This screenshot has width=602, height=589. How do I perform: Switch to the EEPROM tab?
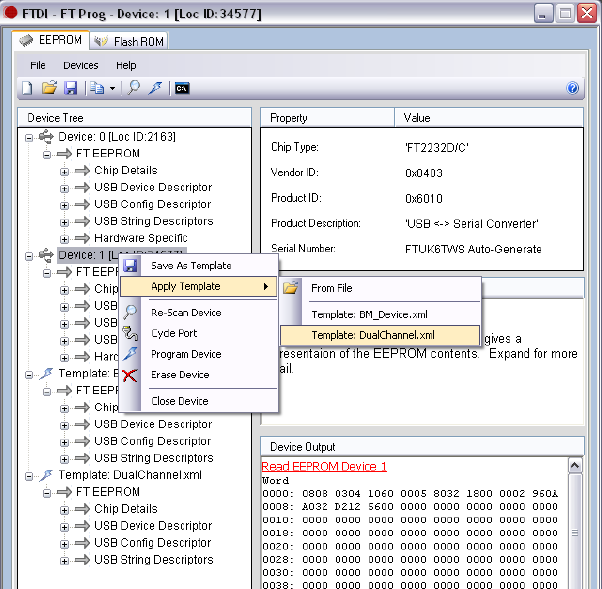51,40
